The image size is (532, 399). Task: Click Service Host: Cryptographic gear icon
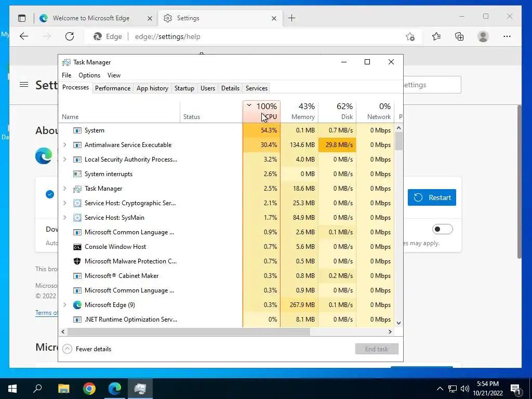(x=77, y=203)
